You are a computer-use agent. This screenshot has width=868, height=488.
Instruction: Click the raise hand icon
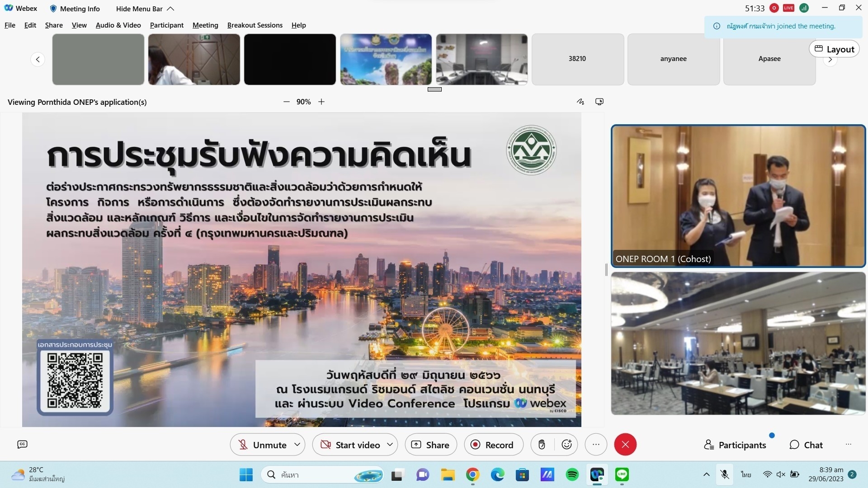pos(542,445)
